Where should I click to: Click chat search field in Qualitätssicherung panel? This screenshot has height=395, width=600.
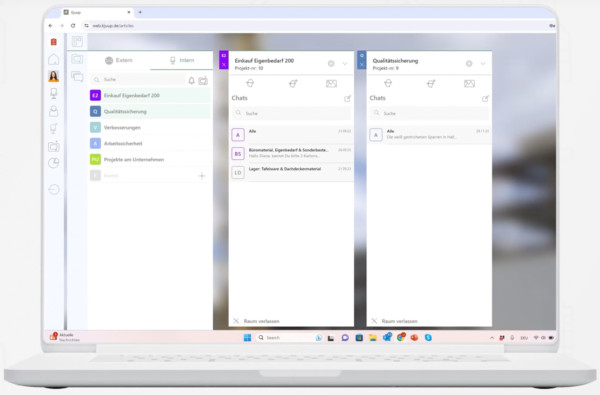429,113
